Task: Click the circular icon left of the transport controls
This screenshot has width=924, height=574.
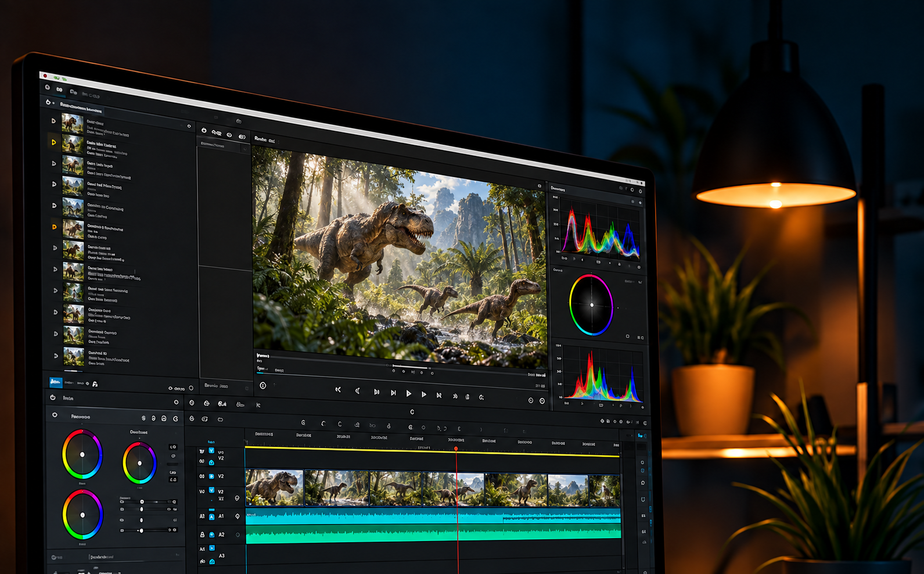Action: click(263, 385)
